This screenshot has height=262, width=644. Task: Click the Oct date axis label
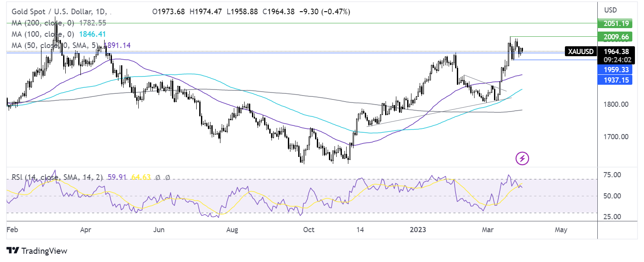(x=309, y=230)
